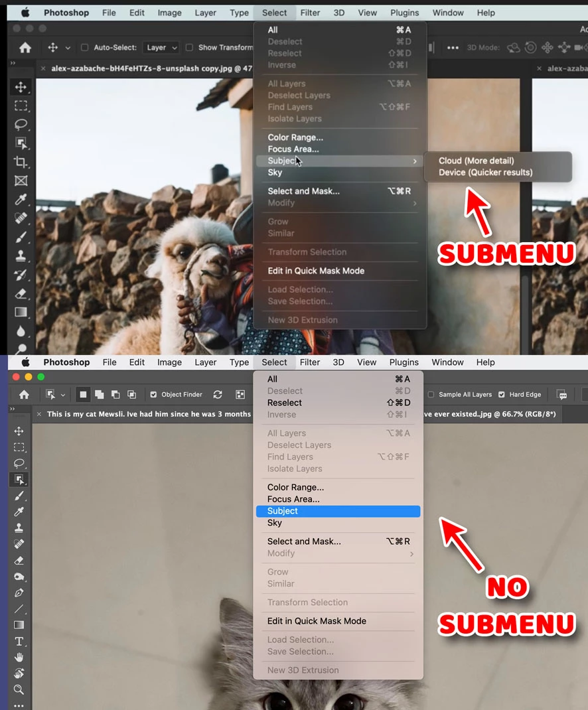
Task: Open the Plugins menu in cat photo window
Action: click(x=404, y=362)
